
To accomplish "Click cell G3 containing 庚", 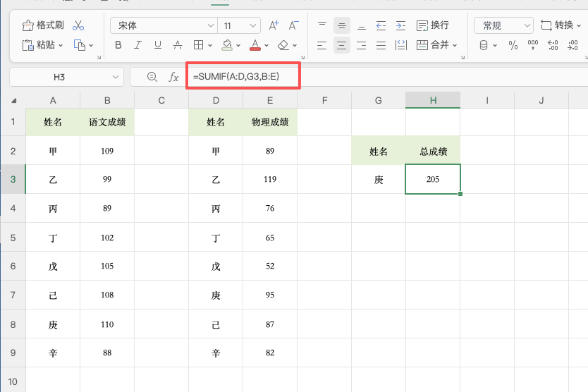I will coord(379,179).
